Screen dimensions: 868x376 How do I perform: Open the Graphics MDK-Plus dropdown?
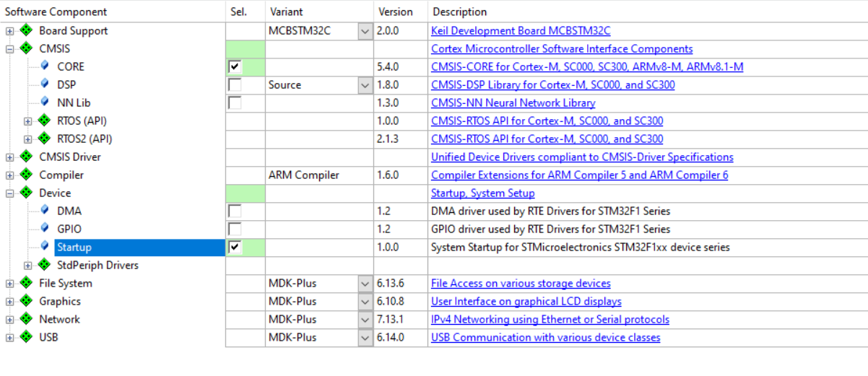[365, 302]
